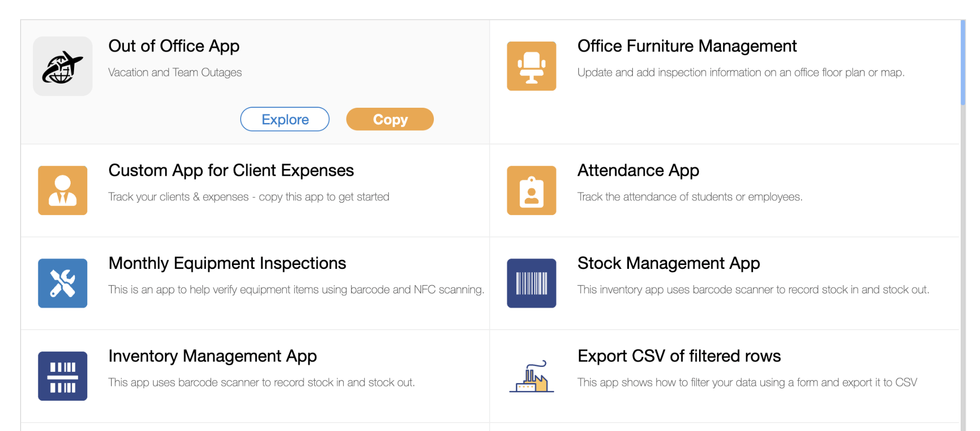Click the Office Furniture Management chair icon

click(531, 66)
